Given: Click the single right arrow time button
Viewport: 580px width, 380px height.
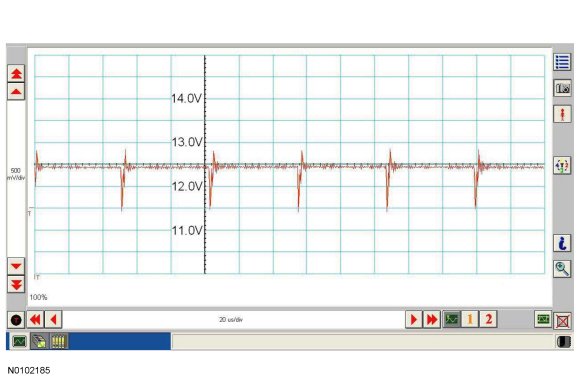Looking at the screenshot, I should (x=414, y=320).
